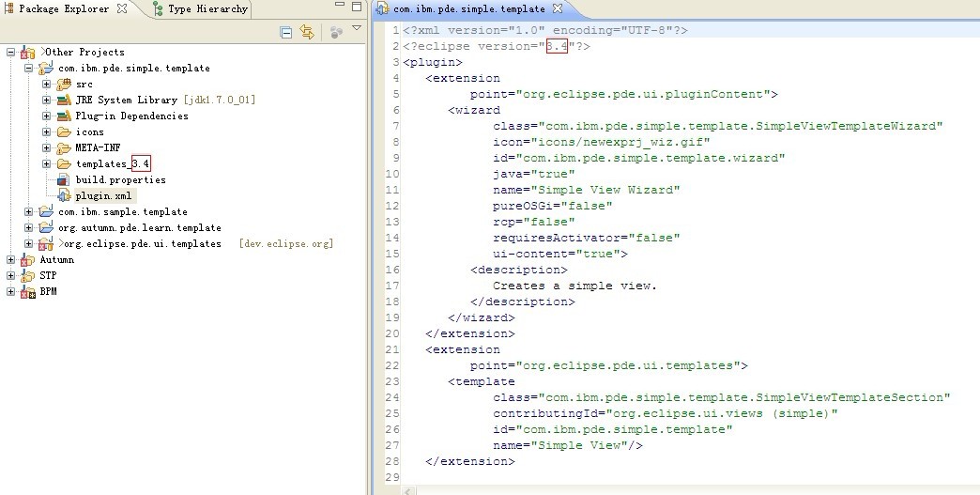980x495 pixels.
Task: Select JRE System Library [jdk1.7.0_01] label
Action: [x=165, y=100]
